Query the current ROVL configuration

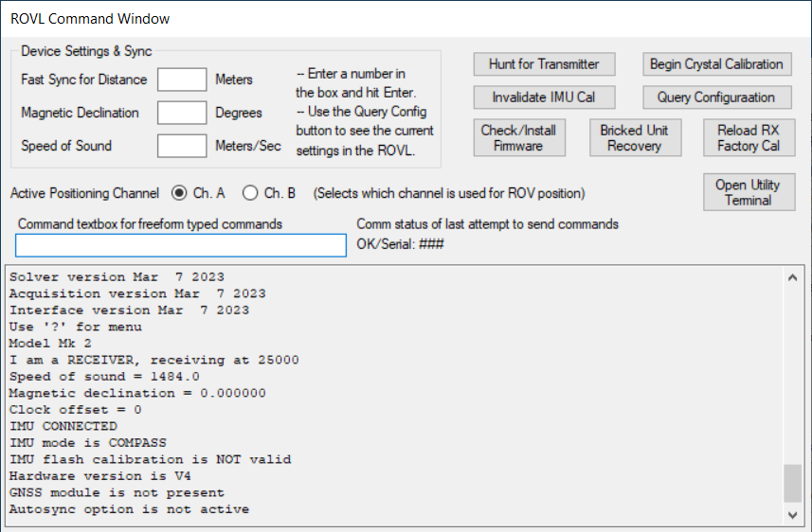716,98
